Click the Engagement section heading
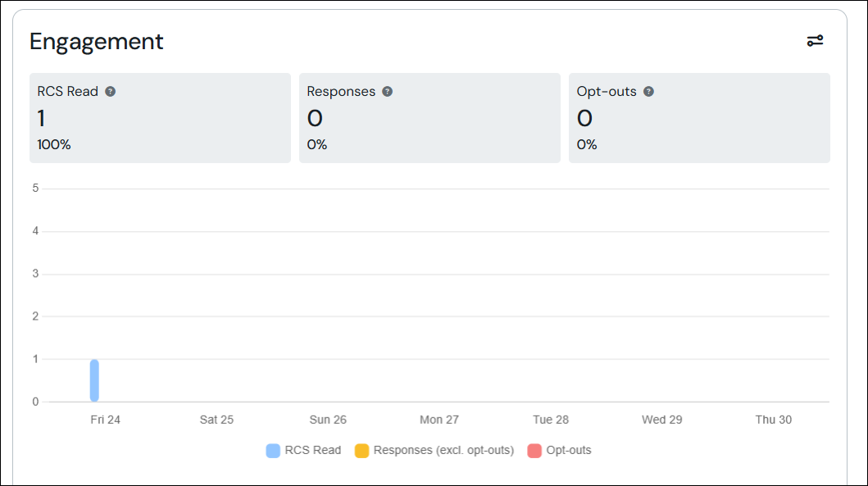The height and width of the screenshot is (486, 868). [97, 42]
